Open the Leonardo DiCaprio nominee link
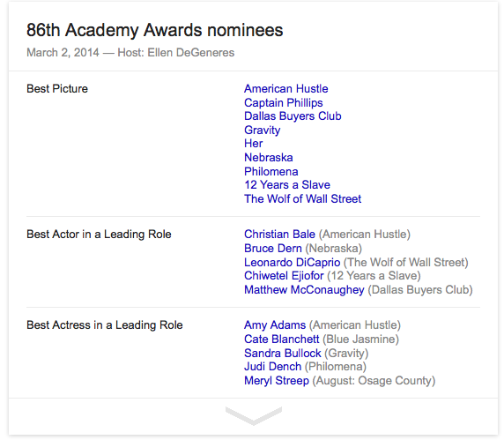504x440 pixels. (x=292, y=262)
